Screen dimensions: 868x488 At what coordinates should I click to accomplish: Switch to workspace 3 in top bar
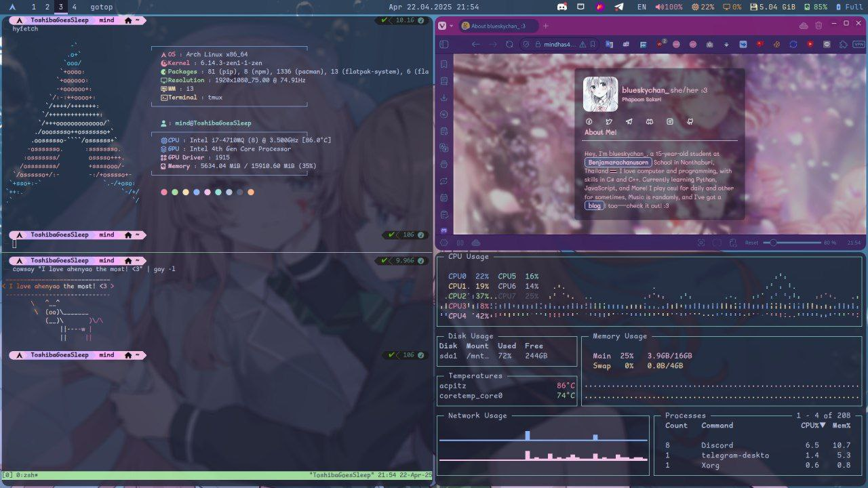[61, 7]
